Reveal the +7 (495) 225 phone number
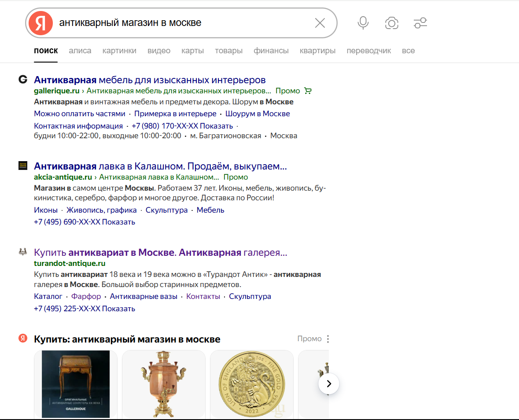Viewport: 519px width, 420px height. tap(85, 309)
